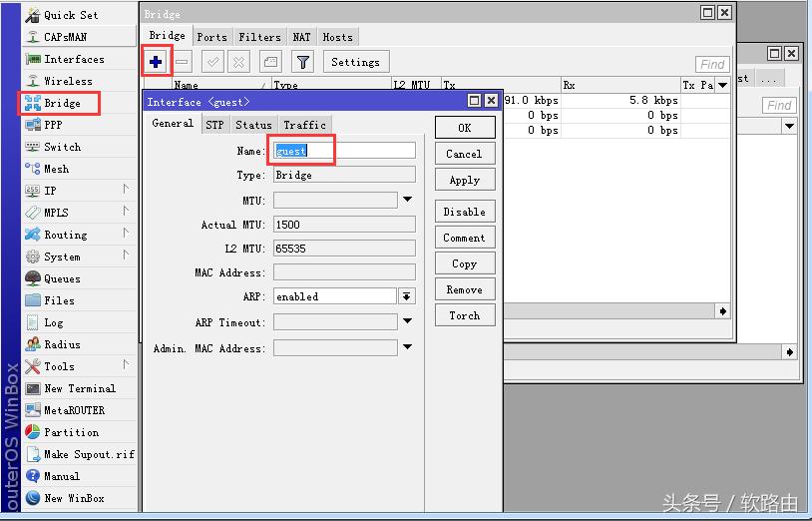Open the Log sidebar entry

[54, 322]
